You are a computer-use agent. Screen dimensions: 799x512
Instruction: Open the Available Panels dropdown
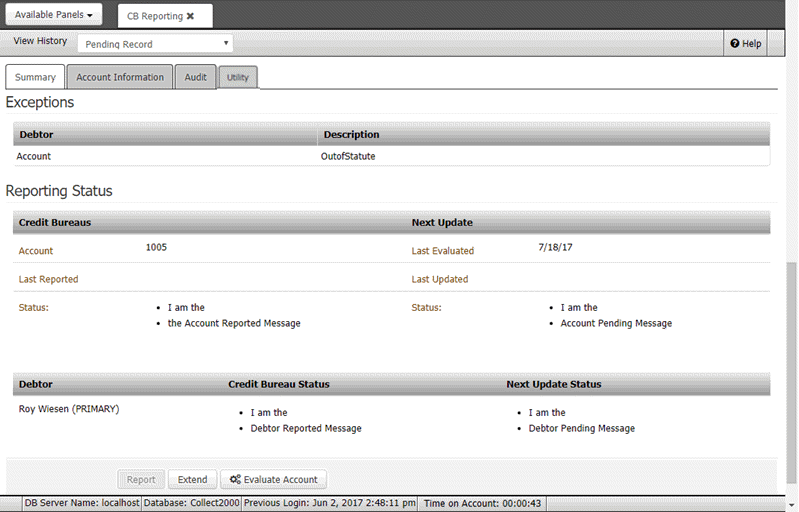[x=58, y=15]
